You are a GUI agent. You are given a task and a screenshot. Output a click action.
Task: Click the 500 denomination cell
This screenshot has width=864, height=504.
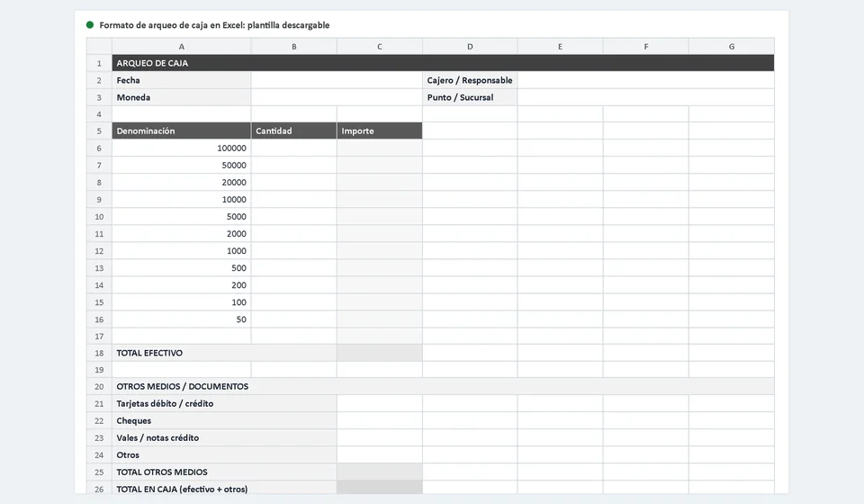point(181,267)
